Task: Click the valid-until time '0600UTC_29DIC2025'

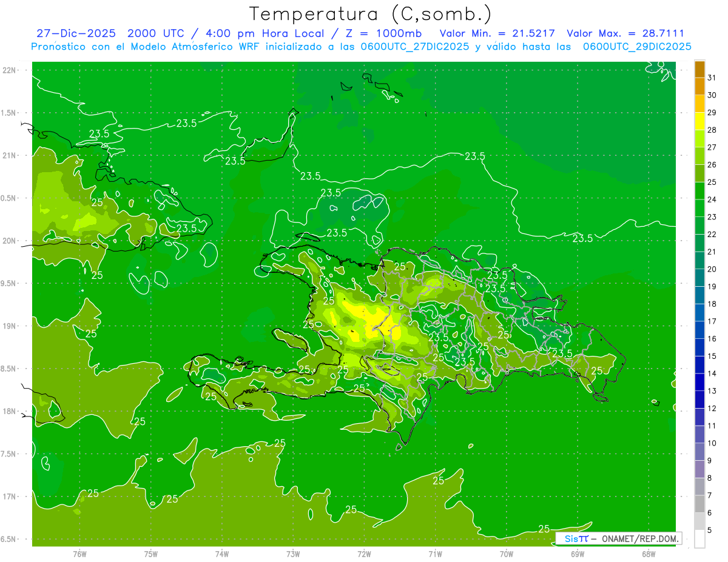Action: [x=637, y=47]
